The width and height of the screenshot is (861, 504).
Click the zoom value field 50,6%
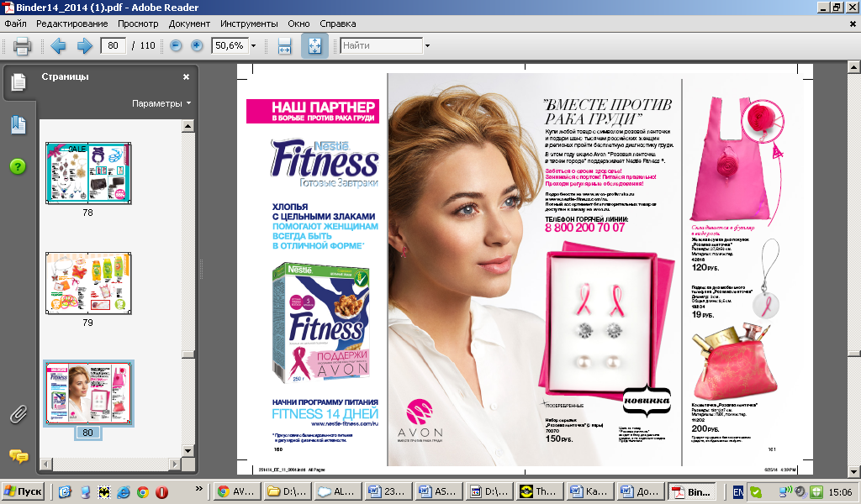(x=230, y=45)
